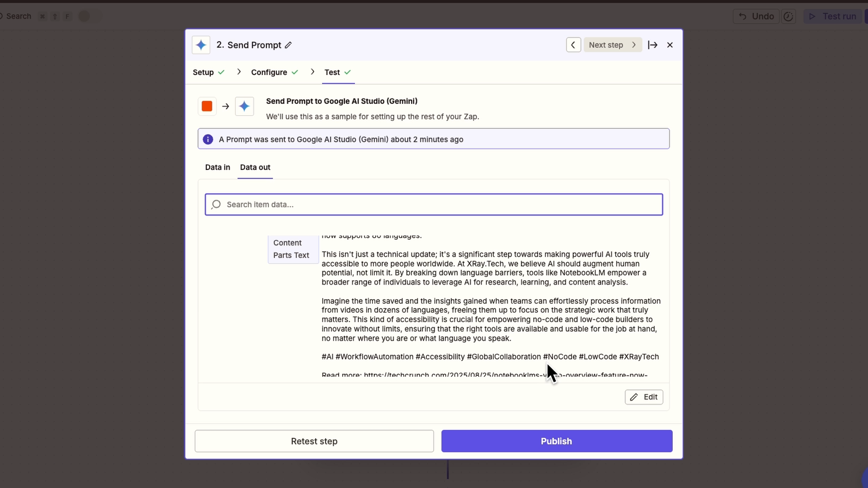This screenshot has height=488, width=868.
Task: Click the expand panel arrow icon
Action: pos(653,45)
